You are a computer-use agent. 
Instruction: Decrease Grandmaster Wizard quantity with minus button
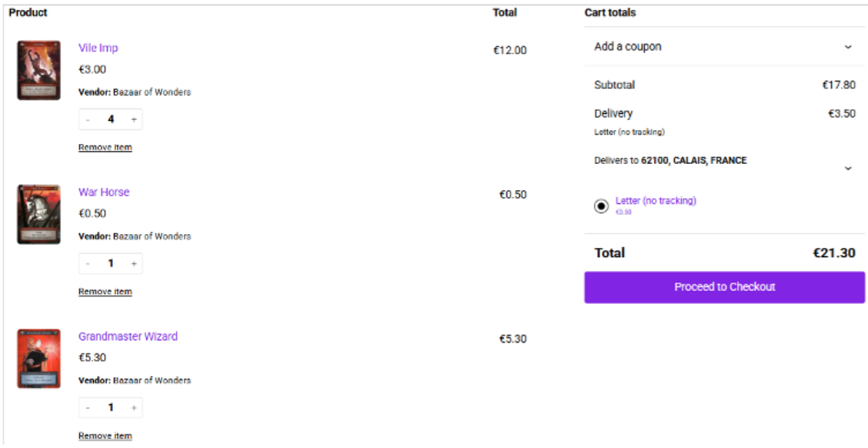click(x=88, y=407)
